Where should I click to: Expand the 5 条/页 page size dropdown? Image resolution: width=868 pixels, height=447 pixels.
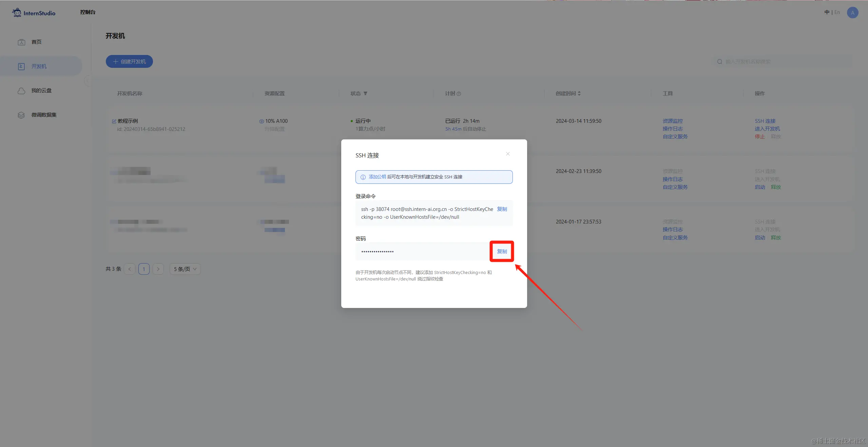(185, 269)
